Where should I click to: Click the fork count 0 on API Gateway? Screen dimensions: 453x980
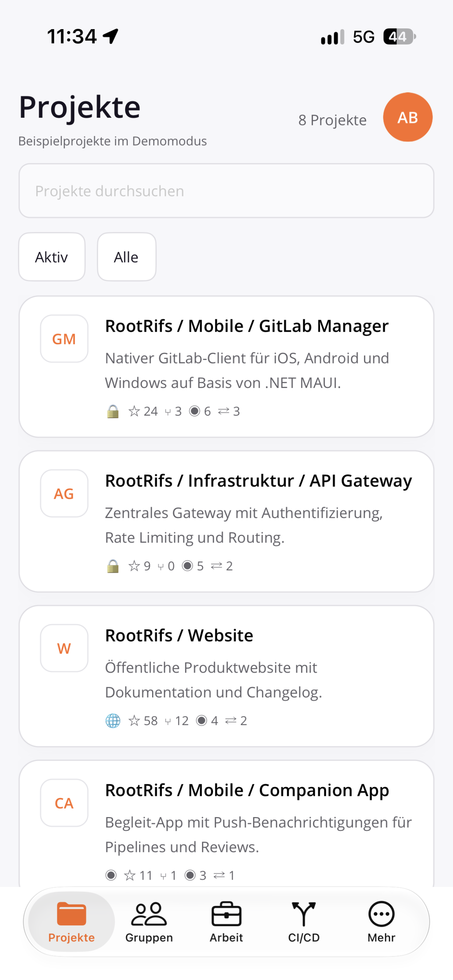166,566
